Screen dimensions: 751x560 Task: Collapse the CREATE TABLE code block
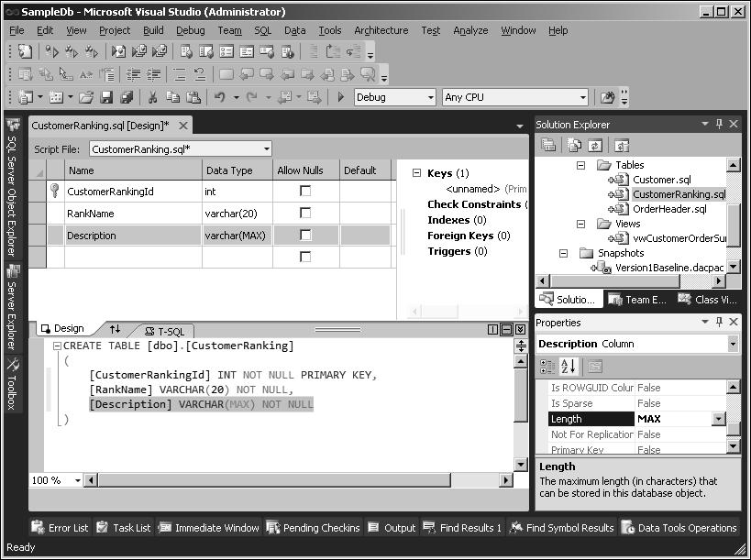click(x=58, y=346)
